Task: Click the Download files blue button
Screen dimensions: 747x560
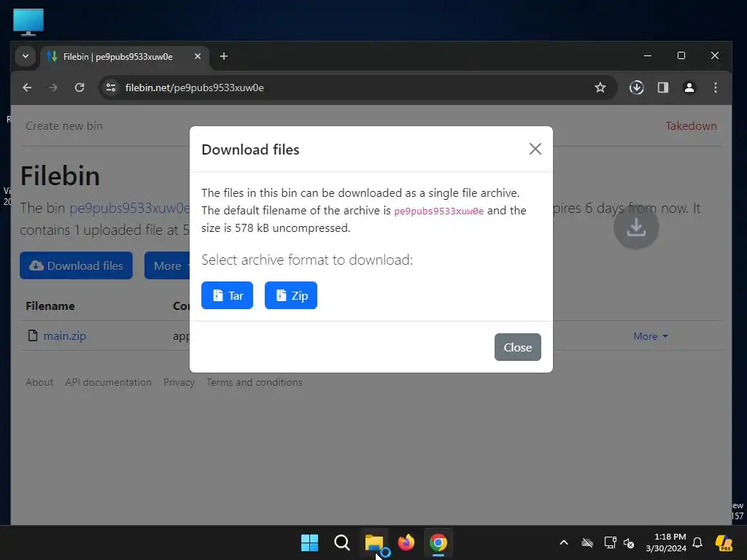Action: pos(76,265)
